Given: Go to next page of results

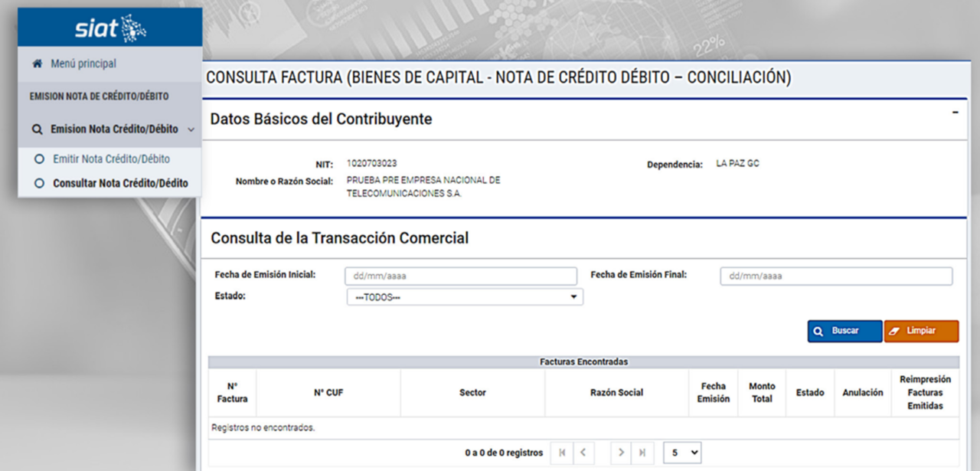Looking at the screenshot, I should tap(622, 453).
